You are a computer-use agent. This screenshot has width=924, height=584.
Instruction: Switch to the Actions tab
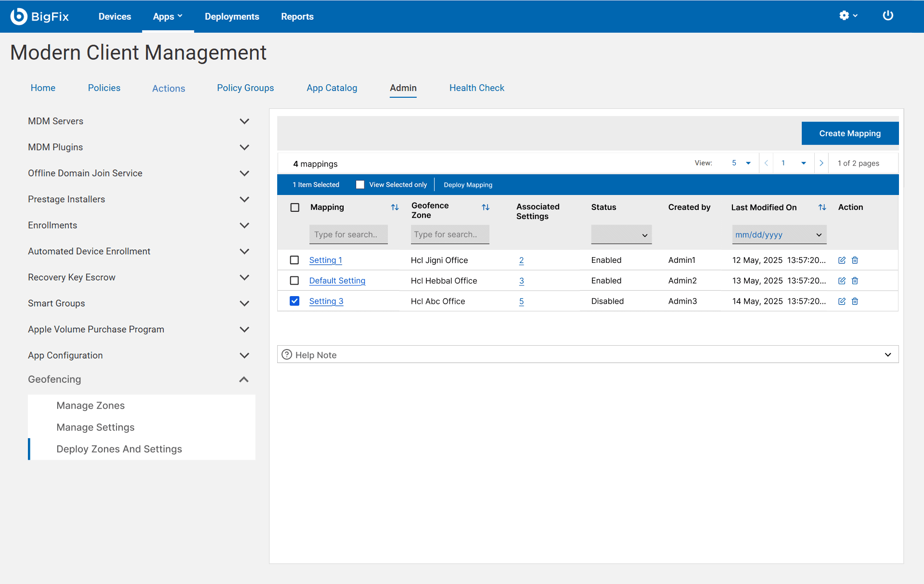coord(168,89)
